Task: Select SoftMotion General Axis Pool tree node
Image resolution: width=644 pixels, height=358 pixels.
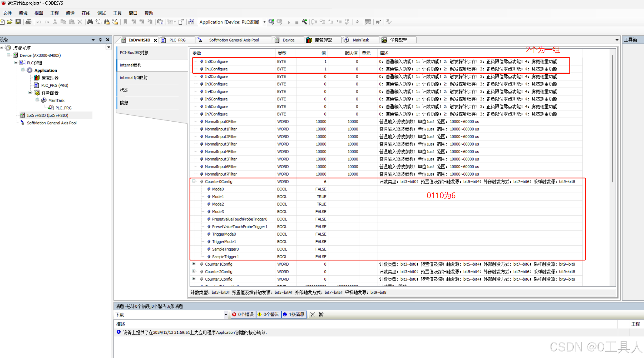Action: (52, 123)
